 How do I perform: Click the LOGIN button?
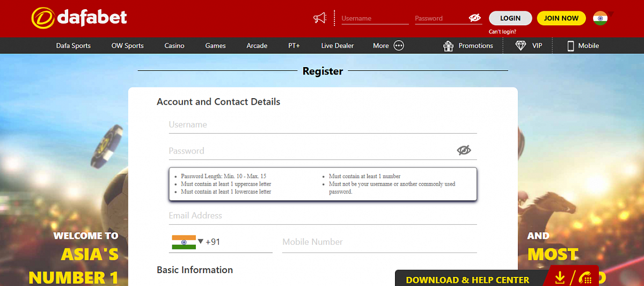510,18
